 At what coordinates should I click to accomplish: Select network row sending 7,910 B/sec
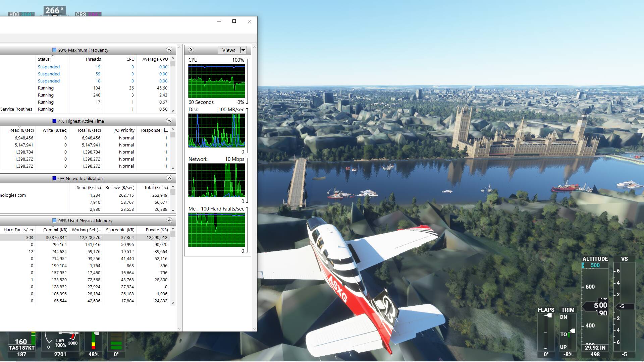85,202
